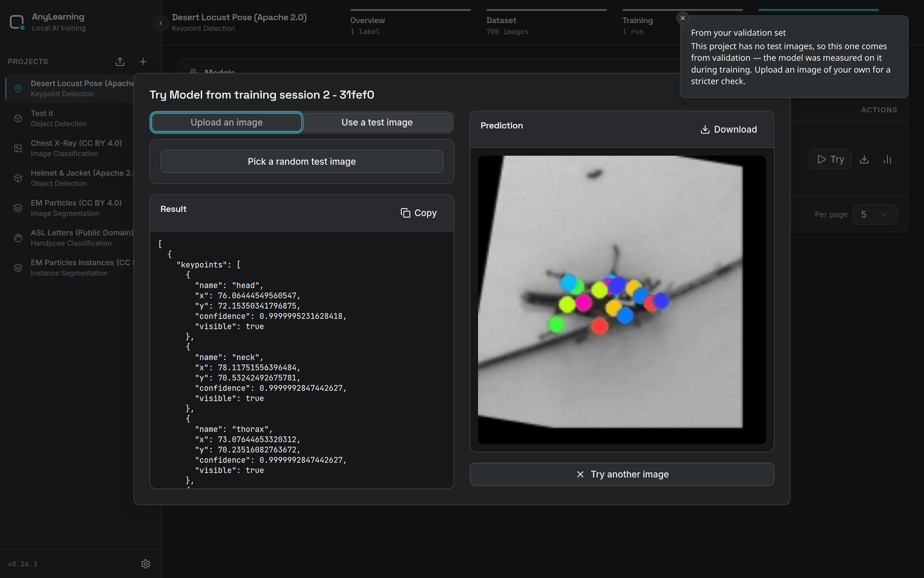Click the Desert Locust Pose pin icon
The image size is (924, 578).
click(18, 88)
